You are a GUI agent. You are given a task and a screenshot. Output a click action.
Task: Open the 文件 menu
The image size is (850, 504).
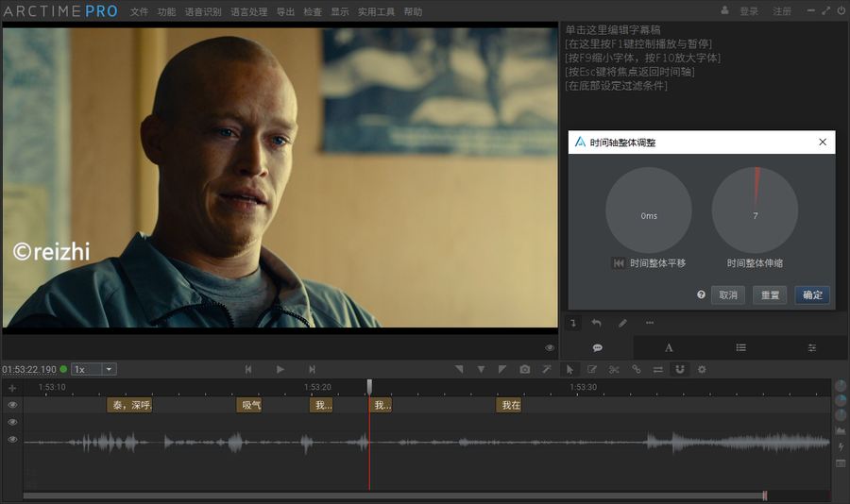(x=139, y=11)
